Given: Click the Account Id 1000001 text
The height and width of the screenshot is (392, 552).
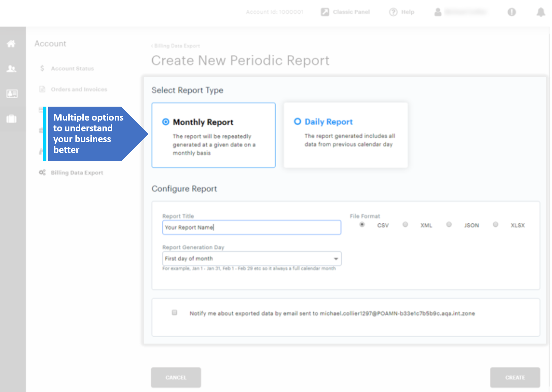Looking at the screenshot, I should [275, 12].
